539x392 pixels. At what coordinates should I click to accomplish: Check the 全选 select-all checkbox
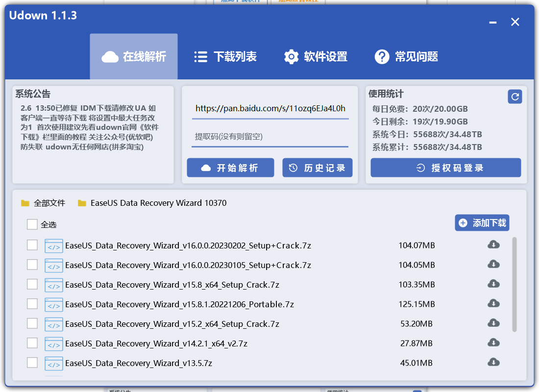pyautogui.click(x=32, y=224)
